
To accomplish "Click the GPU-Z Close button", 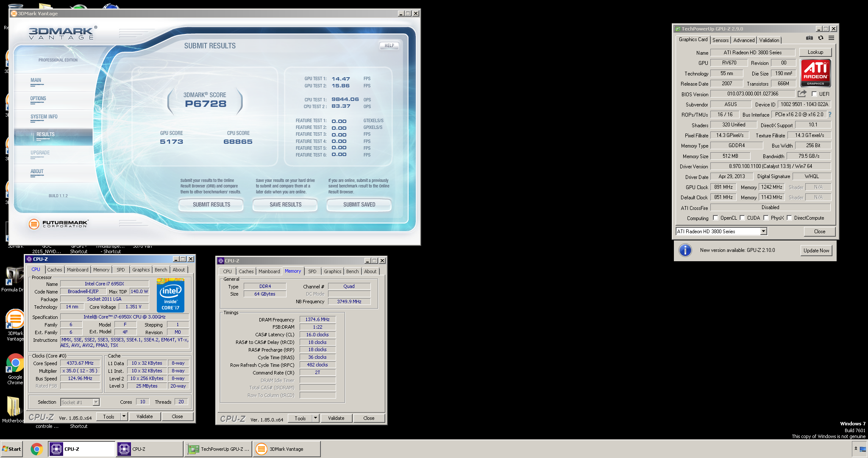I will point(820,232).
